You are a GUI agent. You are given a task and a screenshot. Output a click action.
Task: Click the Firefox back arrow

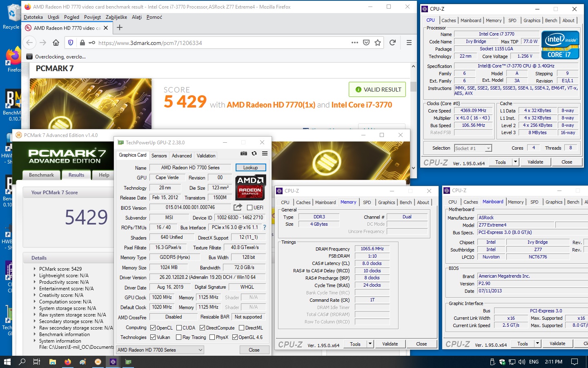(29, 43)
